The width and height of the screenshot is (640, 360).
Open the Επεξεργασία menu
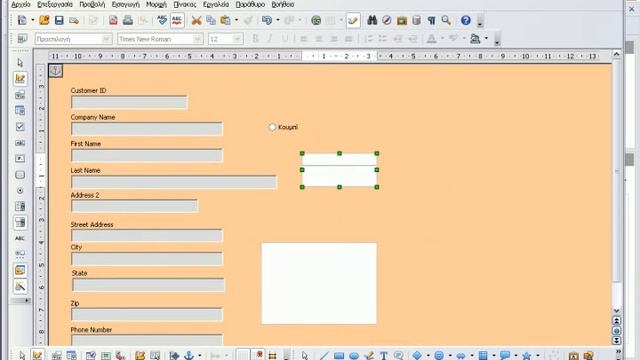pyautogui.click(x=55, y=4)
